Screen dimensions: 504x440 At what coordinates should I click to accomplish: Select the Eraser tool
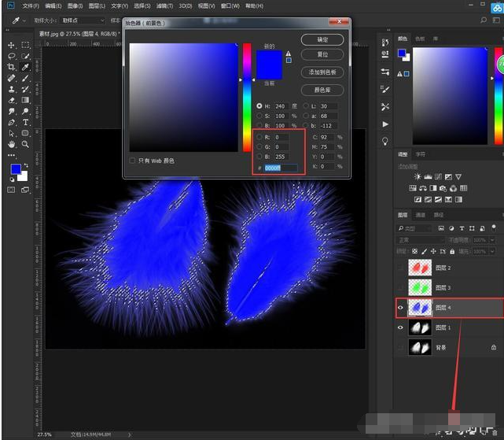(12, 101)
